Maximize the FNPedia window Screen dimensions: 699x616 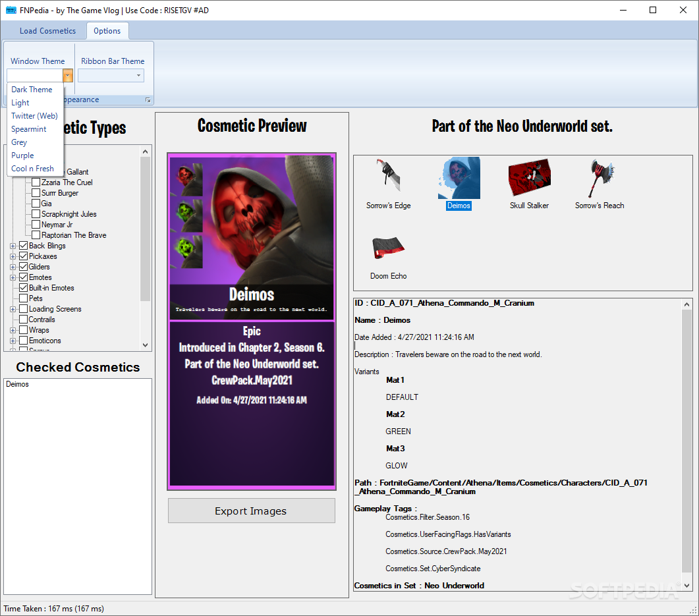pos(653,11)
